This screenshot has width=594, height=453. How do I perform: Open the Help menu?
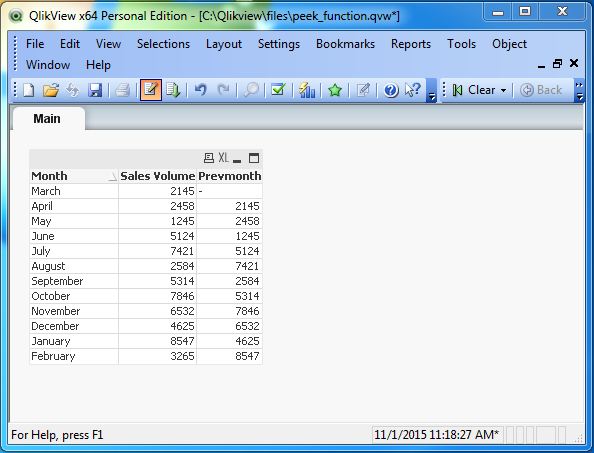click(x=98, y=65)
